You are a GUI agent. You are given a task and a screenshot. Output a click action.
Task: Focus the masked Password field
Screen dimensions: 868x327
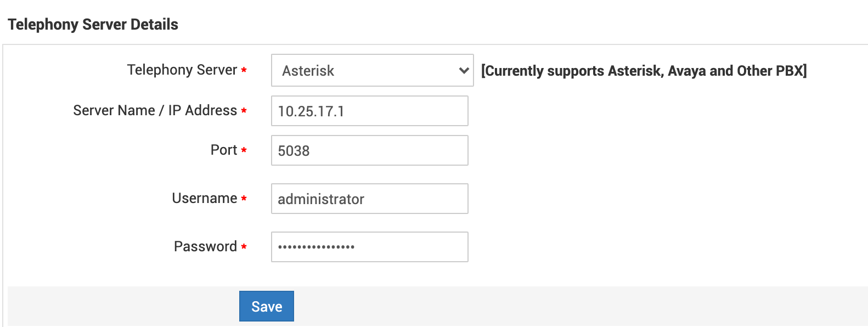[x=369, y=247]
